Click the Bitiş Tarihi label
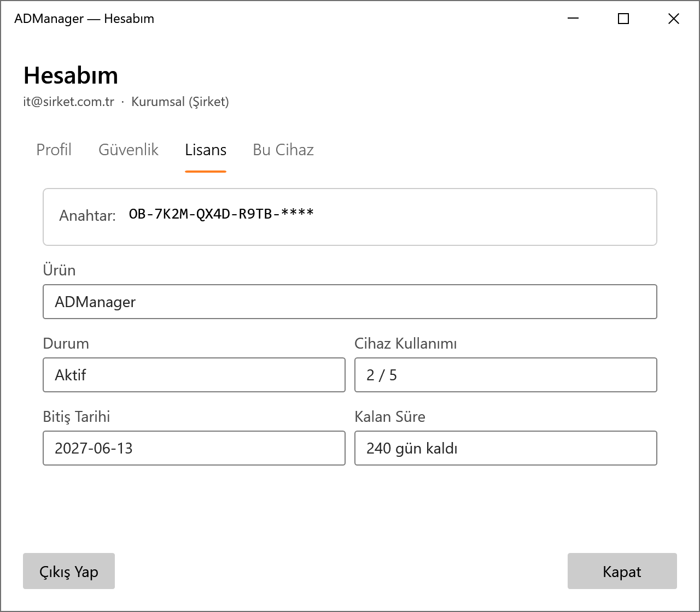 pos(77,416)
